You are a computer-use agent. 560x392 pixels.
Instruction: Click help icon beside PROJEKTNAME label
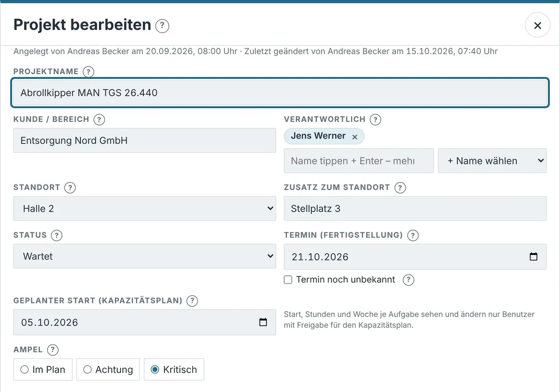88,72
